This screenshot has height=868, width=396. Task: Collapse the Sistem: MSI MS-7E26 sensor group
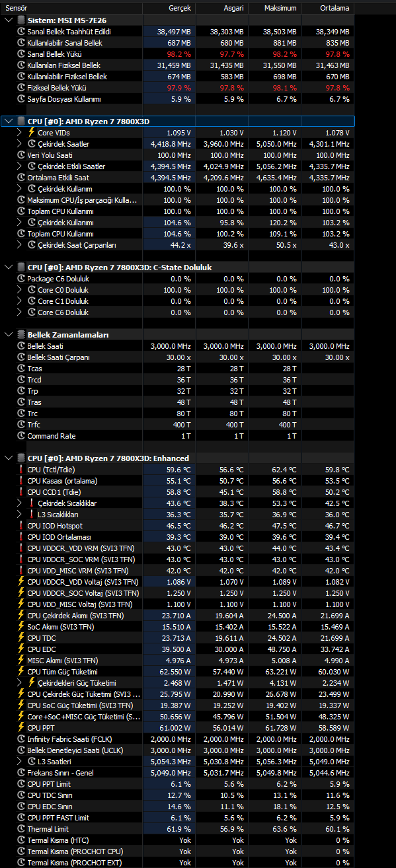click(x=8, y=20)
